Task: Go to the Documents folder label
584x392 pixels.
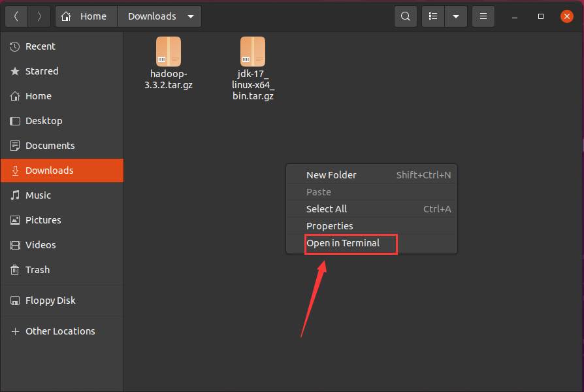Action: tap(50, 146)
